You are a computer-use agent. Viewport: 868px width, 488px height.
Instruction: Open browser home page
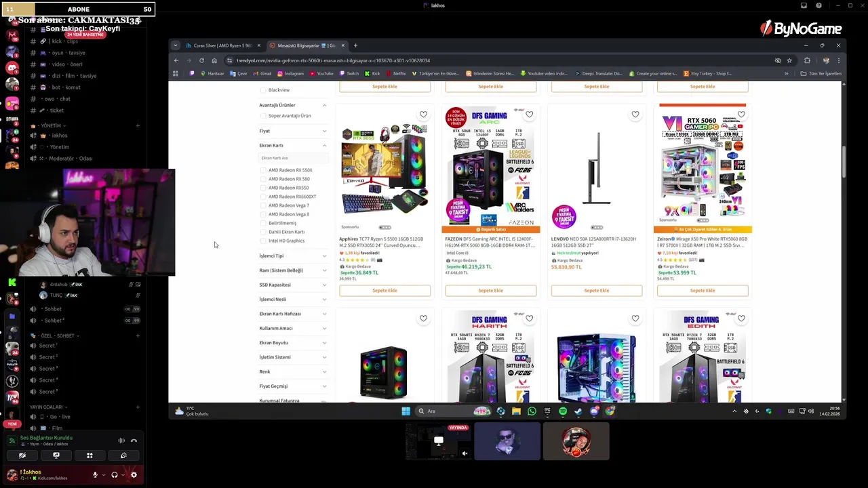pos(214,60)
